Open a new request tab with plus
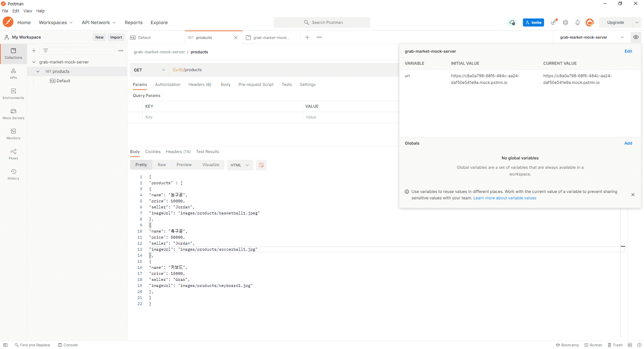The width and height of the screenshot is (644, 349). pyautogui.click(x=307, y=37)
